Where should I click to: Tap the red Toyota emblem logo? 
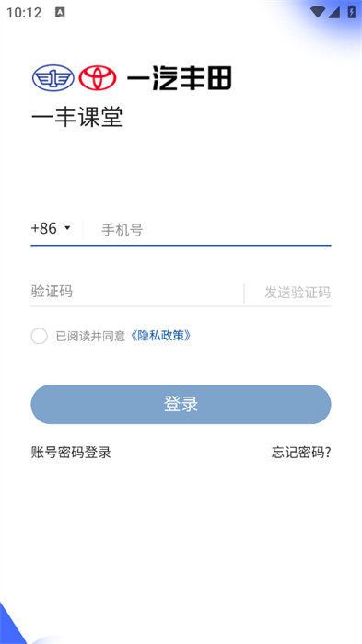(98, 77)
